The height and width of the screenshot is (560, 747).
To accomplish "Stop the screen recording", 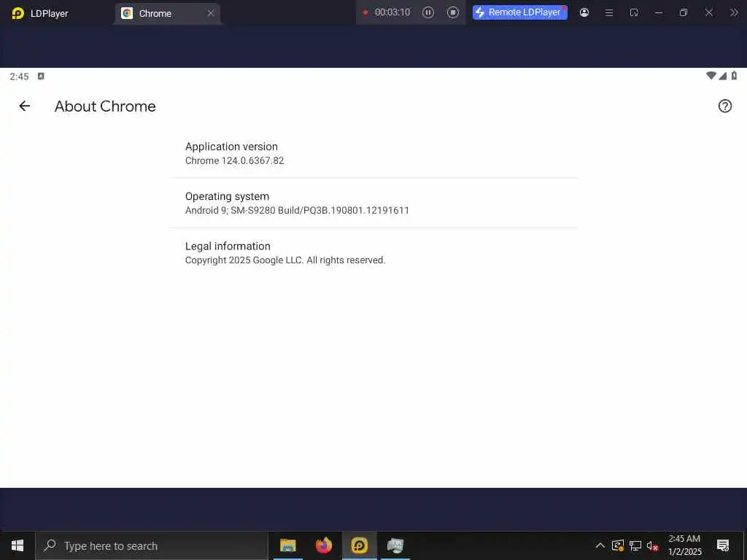I will (452, 12).
